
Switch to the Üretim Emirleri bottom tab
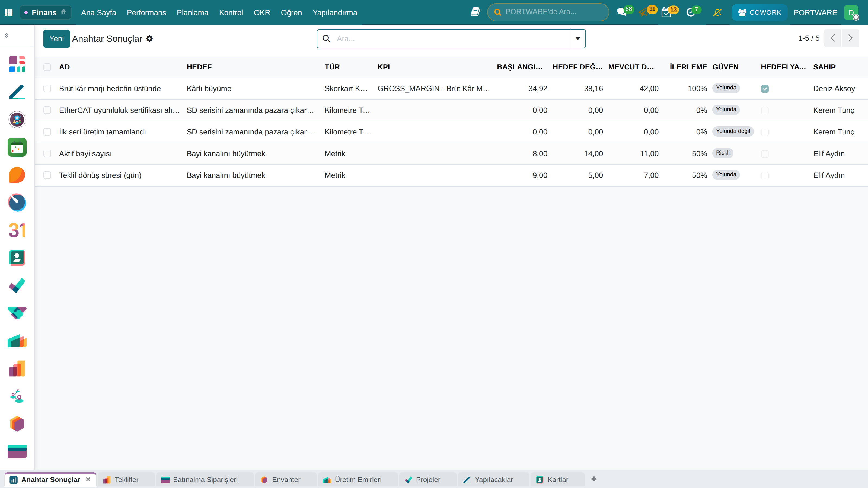tap(357, 480)
